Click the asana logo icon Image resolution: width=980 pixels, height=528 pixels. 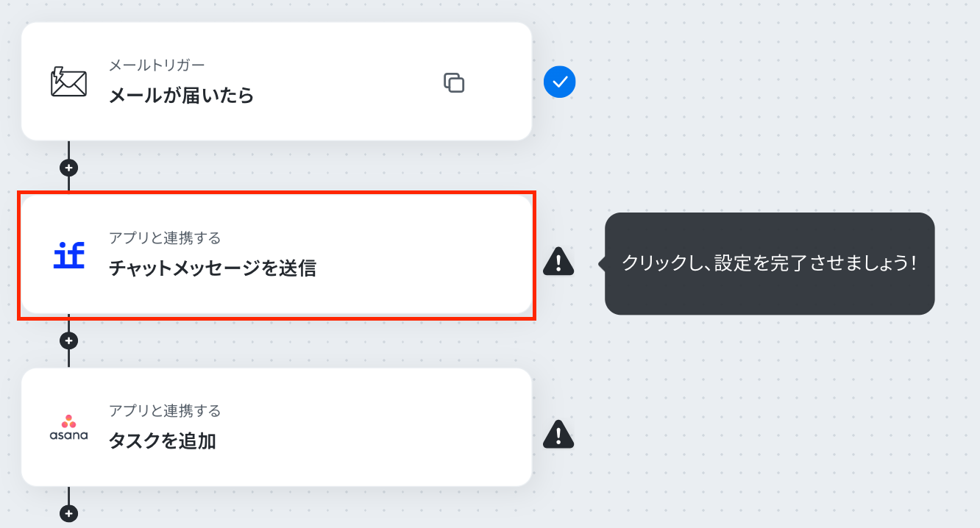point(68,427)
